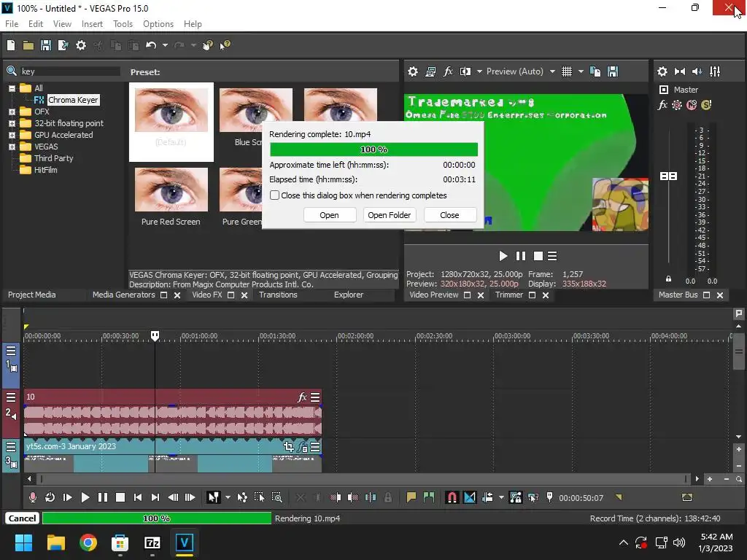The image size is (747, 560).
Task: Open Overlays dropdown arrow beside grid icon
Action: (581, 71)
